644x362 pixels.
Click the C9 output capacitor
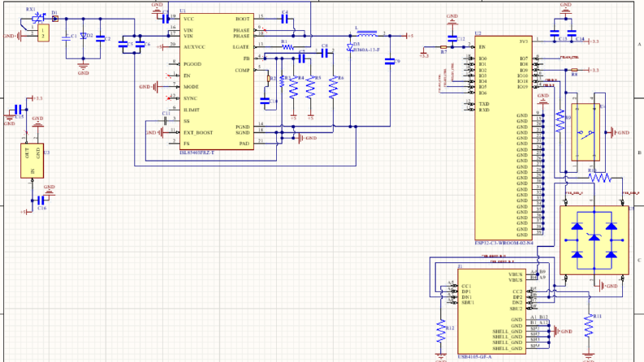click(390, 62)
